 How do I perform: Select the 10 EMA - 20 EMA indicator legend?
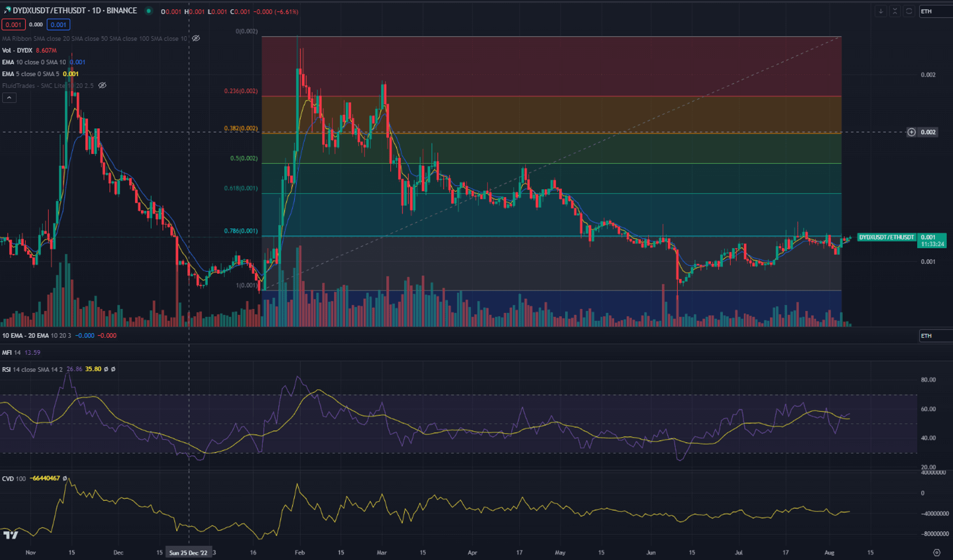pos(36,335)
